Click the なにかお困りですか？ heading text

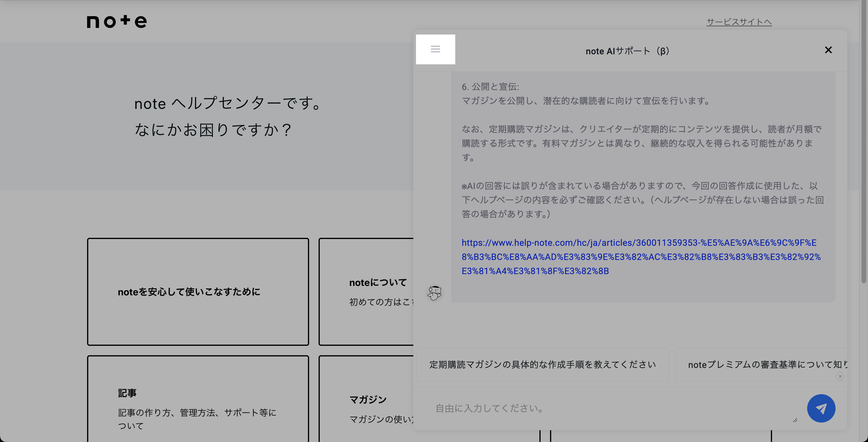214,130
